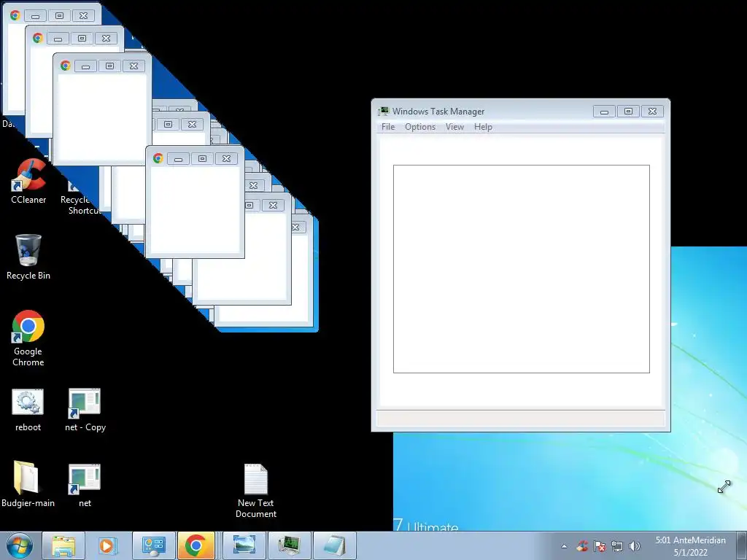The height and width of the screenshot is (560, 747).
Task: Open Windows Media Player from the taskbar
Action: 108,545
